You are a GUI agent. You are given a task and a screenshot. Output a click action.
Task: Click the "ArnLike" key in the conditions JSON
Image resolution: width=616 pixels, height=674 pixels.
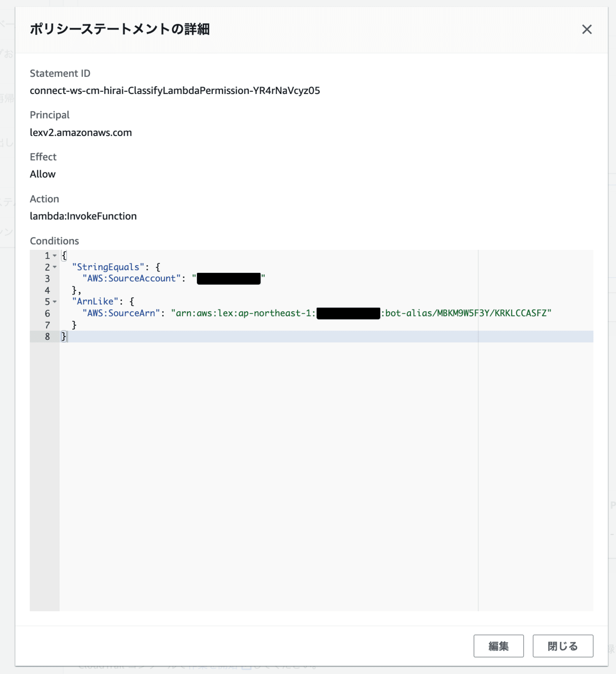[95, 302]
